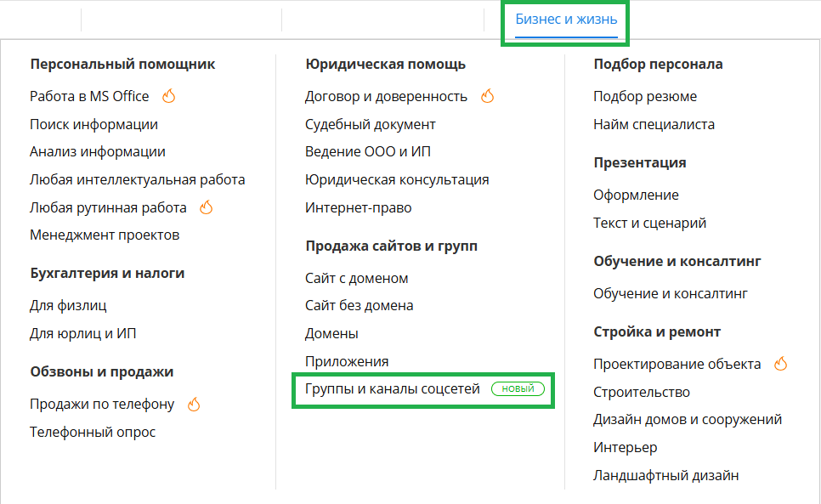
Task: Select Поиск информации menu item
Action: pos(93,124)
